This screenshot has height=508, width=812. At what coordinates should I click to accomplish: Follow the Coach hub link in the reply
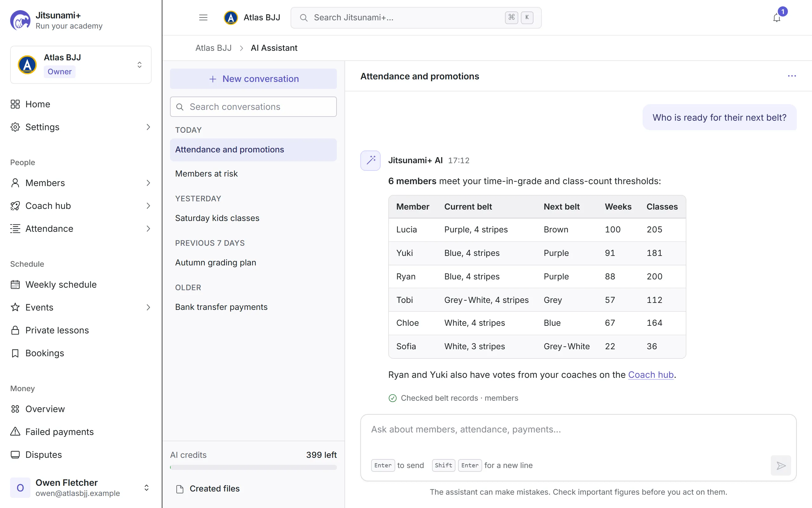[651, 375]
